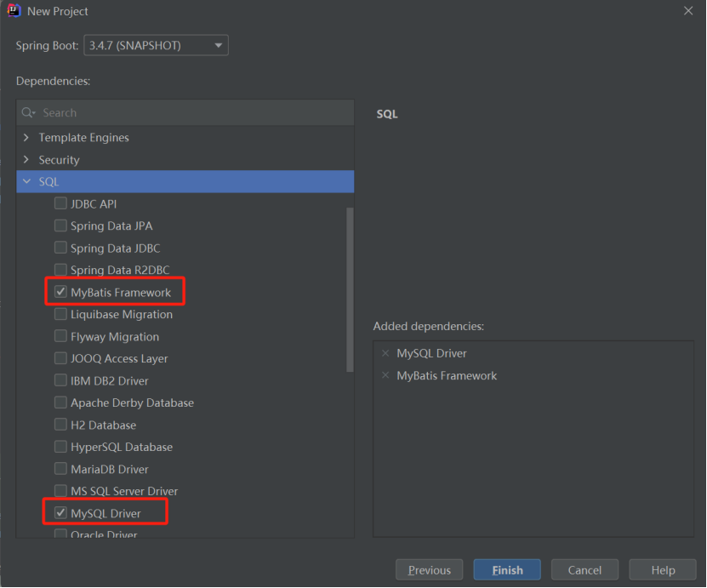Viewport: 707px width, 588px height.
Task: Check MS SQL Server Driver
Action: pyautogui.click(x=60, y=491)
